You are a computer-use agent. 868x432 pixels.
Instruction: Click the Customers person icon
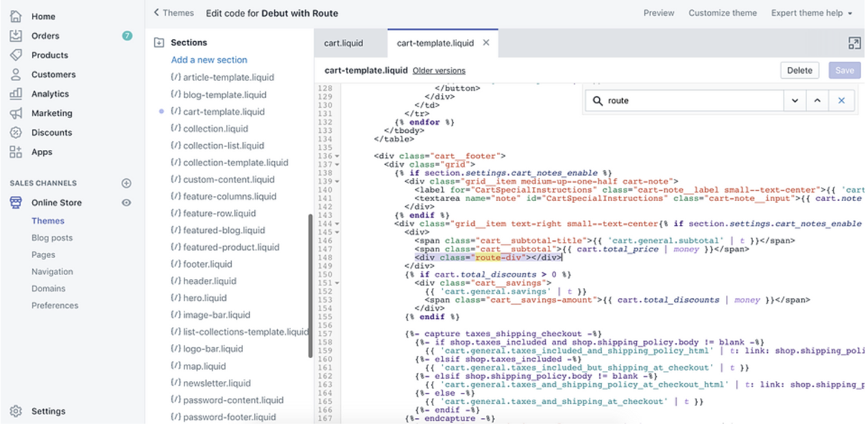tap(16, 74)
